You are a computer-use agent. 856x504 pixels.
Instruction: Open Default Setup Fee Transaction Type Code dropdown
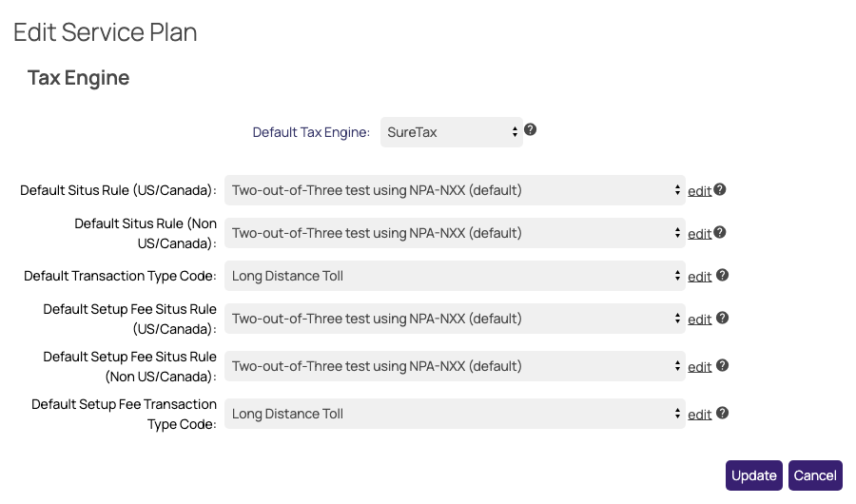455,414
